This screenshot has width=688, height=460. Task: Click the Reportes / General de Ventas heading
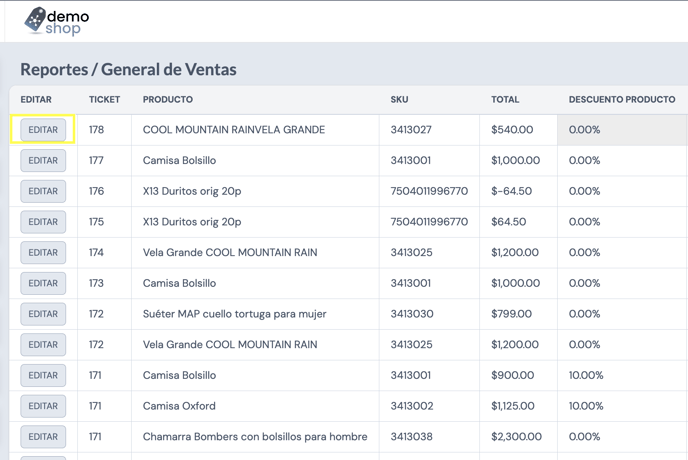128,69
